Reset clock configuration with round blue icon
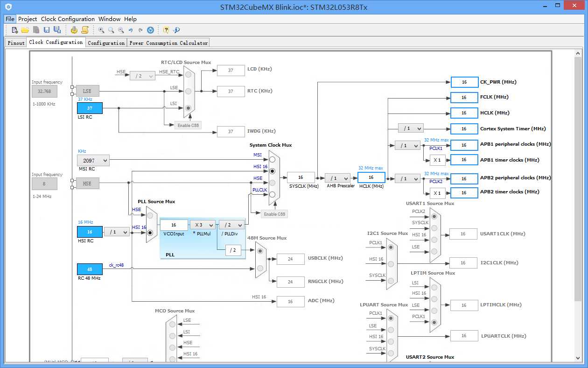 [x=150, y=30]
